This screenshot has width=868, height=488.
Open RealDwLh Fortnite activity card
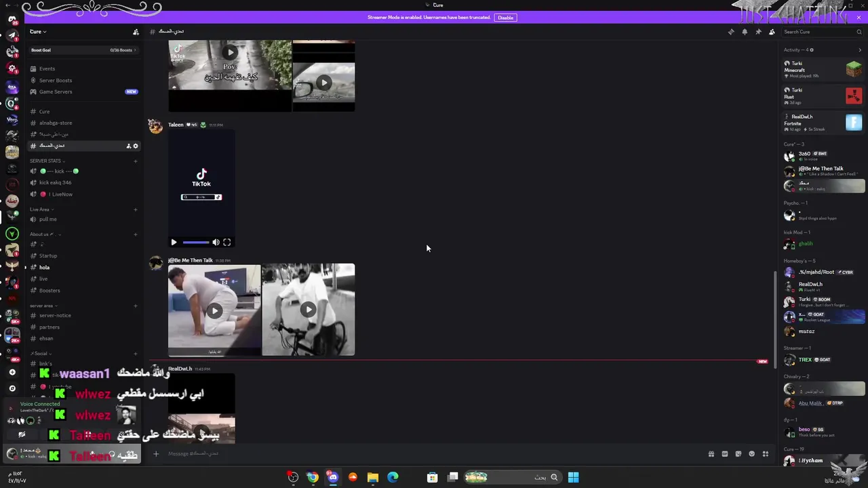pyautogui.click(x=823, y=122)
